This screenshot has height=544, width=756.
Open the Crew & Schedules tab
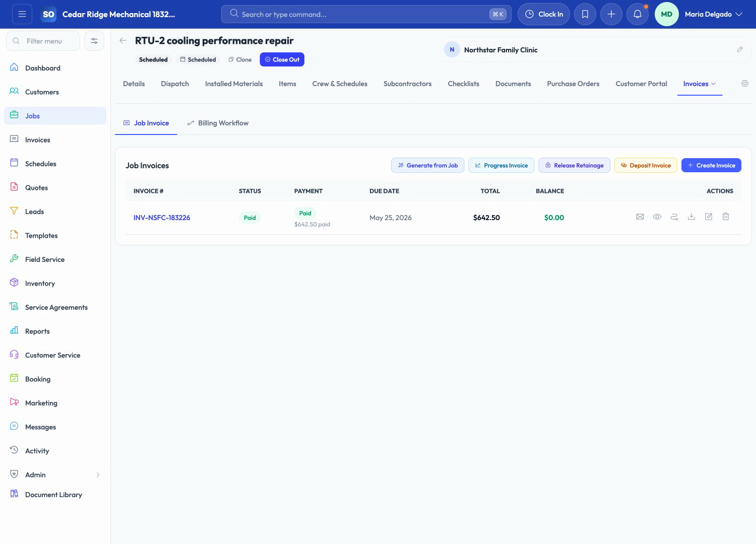(340, 84)
